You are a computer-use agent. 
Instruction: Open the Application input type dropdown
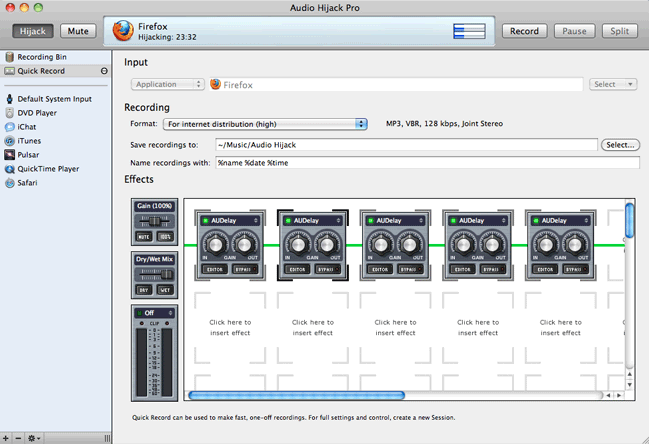pyautogui.click(x=168, y=84)
